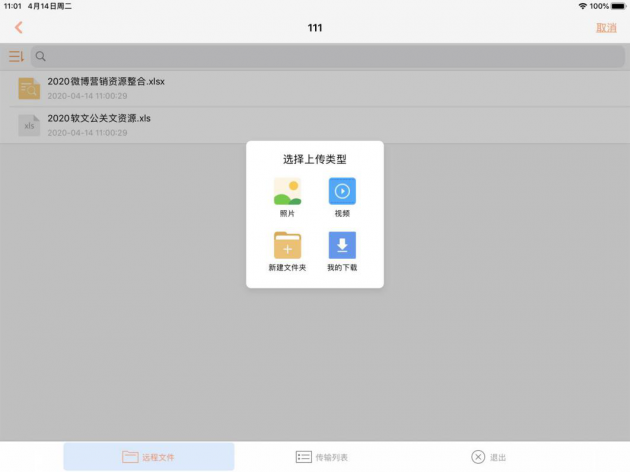Select 我的下载 downloads icon

coord(342,245)
